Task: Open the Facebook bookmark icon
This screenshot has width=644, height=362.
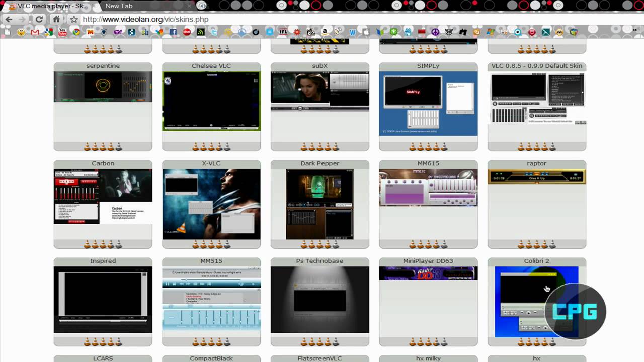Action: pos(173,32)
